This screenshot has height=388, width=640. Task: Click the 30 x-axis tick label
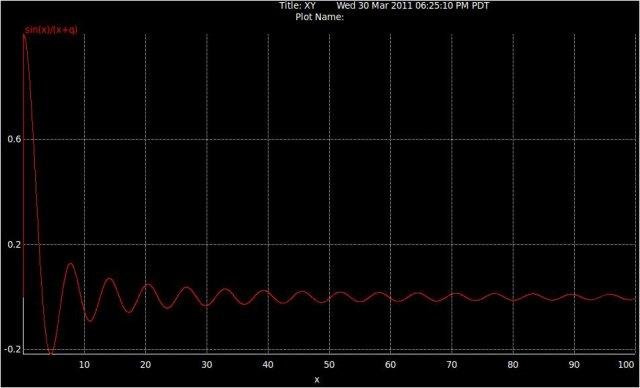[207, 364]
